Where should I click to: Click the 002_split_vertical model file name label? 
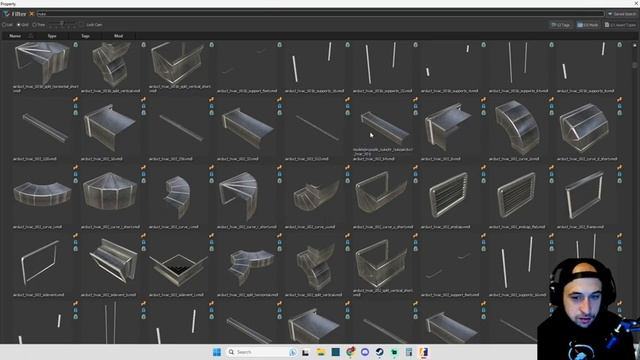pyautogui.click(x=313, y=295)
